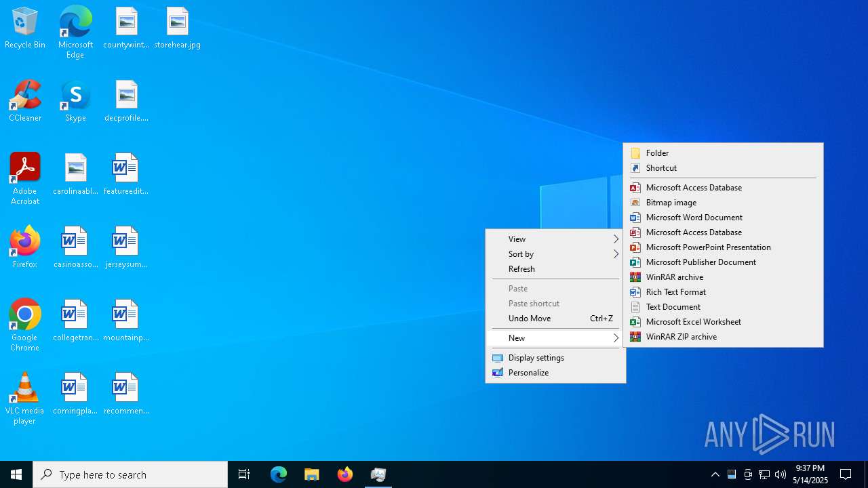Screen dimensions: 868x488
Task: Choose Refresh in the context menu
Action: click(x=555, y=268)
